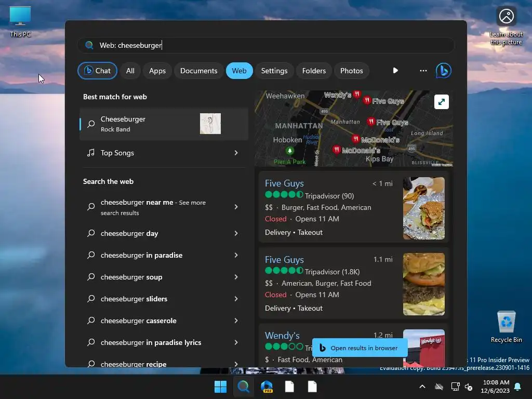
Task: Click the Search icon in taskbar
Action: point(243,387)
